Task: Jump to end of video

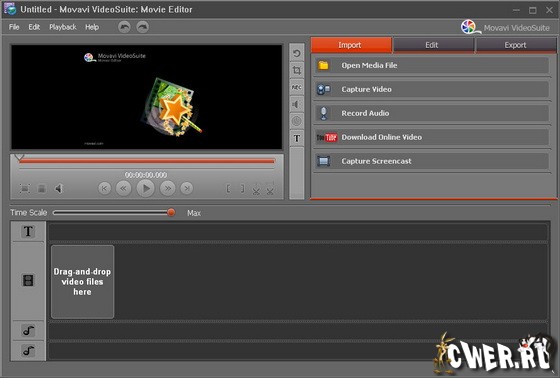Action: (187, 188)
